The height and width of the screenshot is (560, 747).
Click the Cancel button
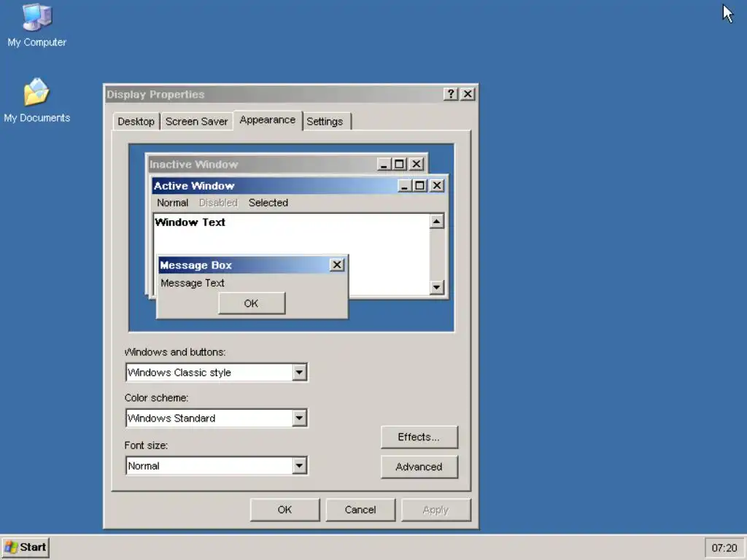coord(360,510)
